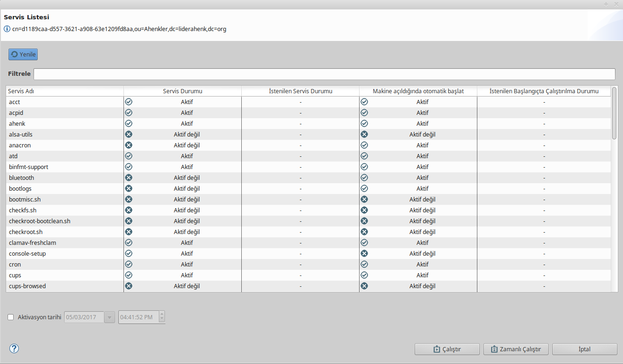Click atd service status check icon
623x364 pixels.
tap(129, 156)
